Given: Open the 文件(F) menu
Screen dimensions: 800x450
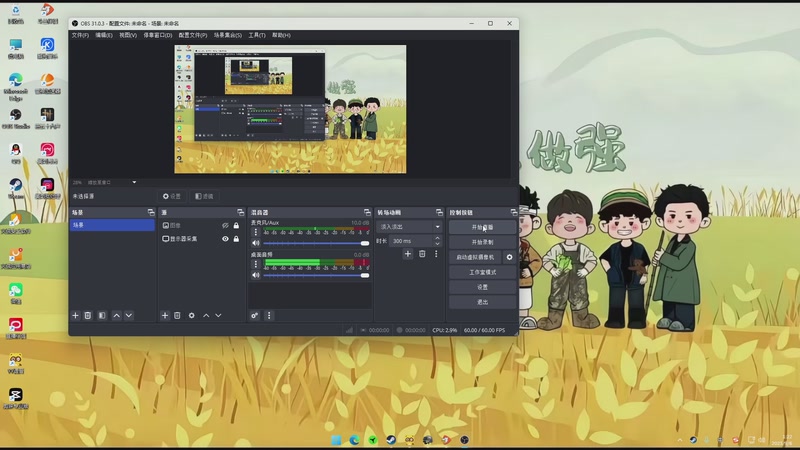Looking at the screenshot, I should click(80, 35).
